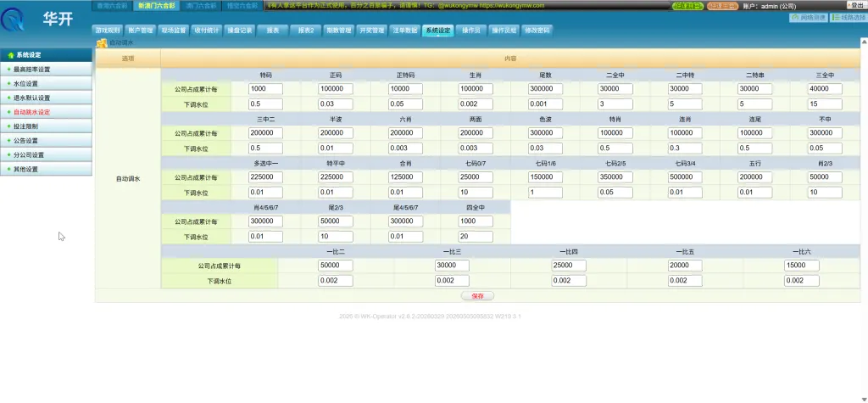This screenshot has height=403, width=868.
Task: Click the 合肖 公司占成累计每 field (125000)
Action: [x=405, y=176]
